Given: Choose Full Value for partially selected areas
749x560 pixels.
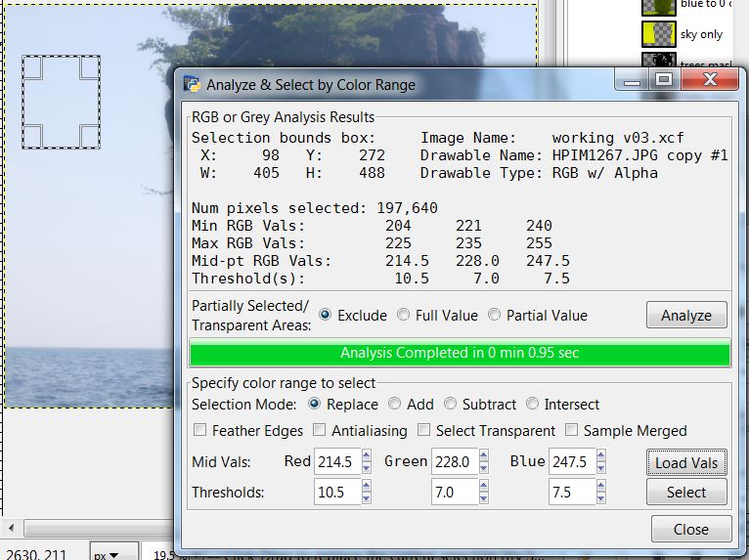Looking at the screenshot, I should click(x=404, y=315).
